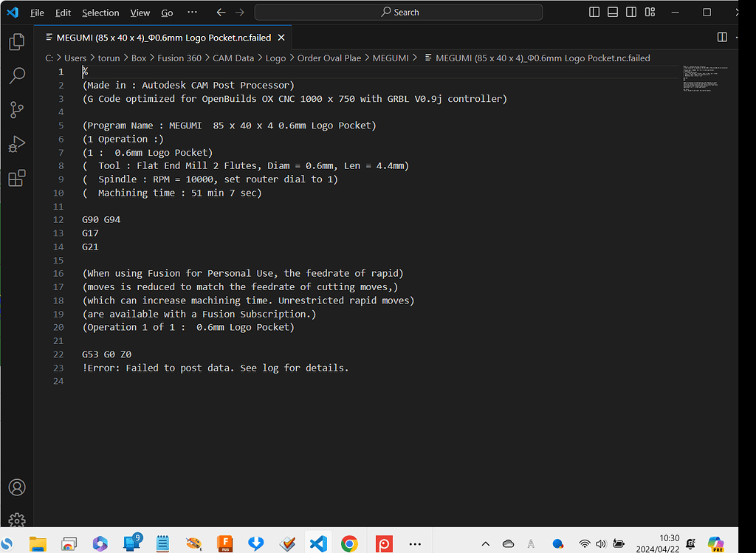
Task: Expand the hidden menus ellipsis in menu bar
Action: coord(192,12)
